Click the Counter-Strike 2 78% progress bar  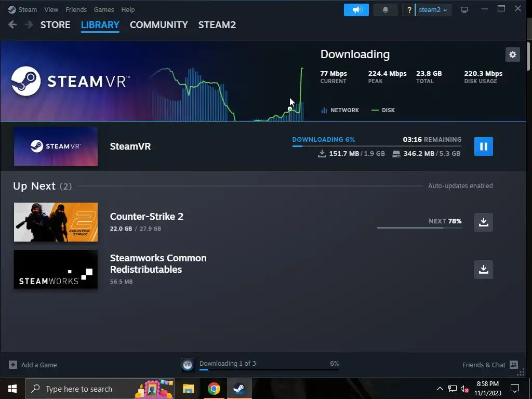(x=419, y=228)
